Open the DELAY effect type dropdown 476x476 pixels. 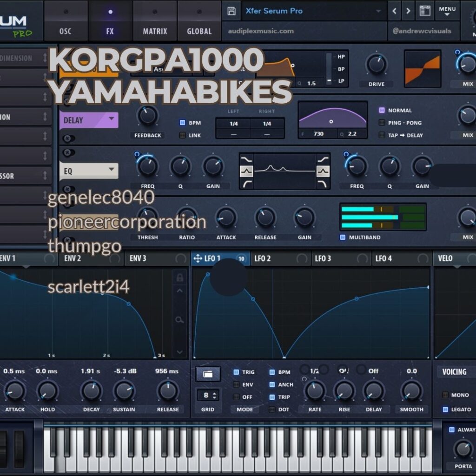coord(89,119)
